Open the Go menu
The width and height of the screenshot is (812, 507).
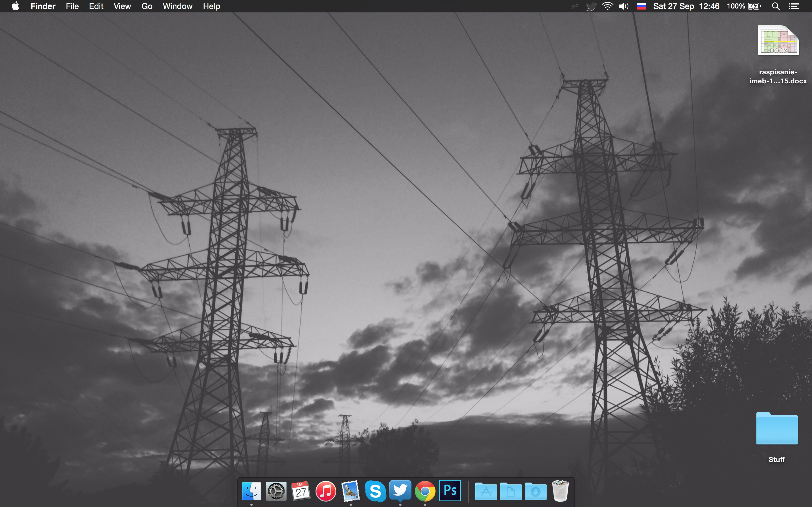click(x=147, y=6)
